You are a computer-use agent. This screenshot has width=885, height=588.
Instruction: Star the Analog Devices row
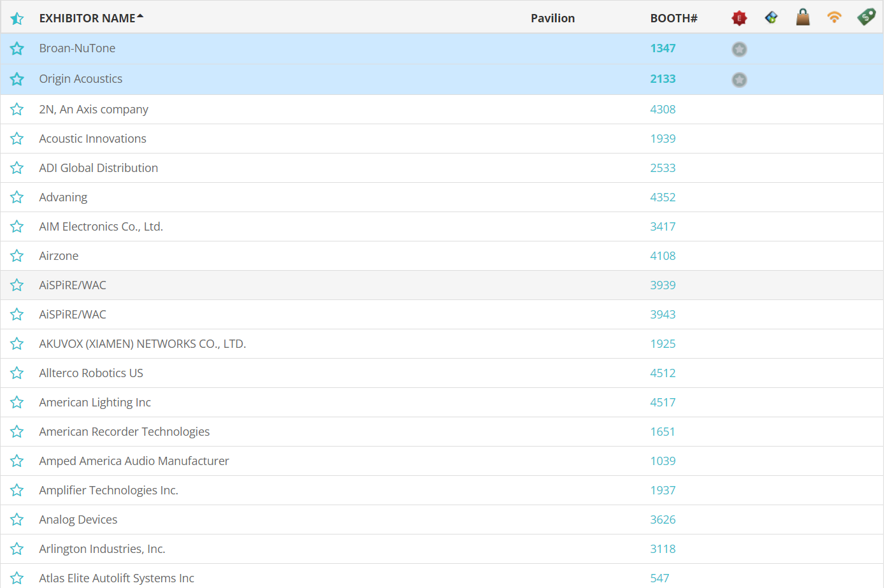coord(17,520)
